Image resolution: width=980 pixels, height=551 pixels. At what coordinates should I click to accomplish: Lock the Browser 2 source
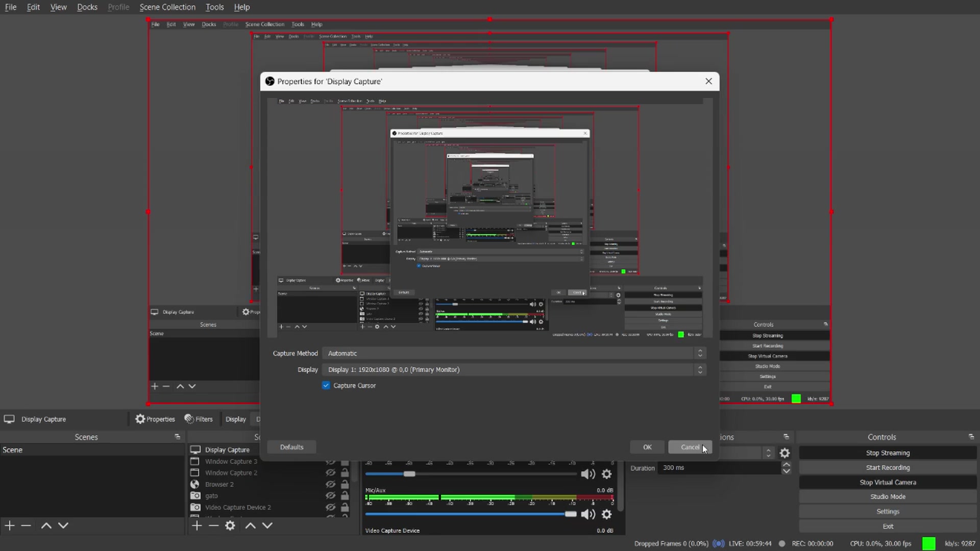(x=345, y=484)
